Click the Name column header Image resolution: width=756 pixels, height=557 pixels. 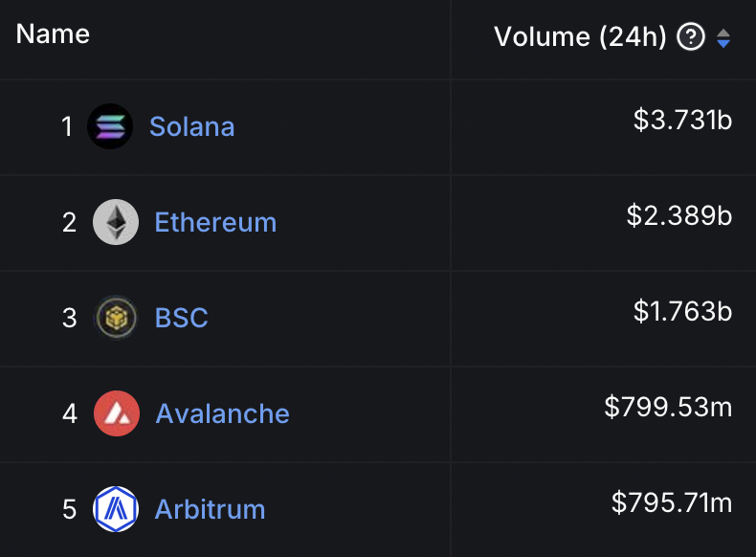(x=53, y=33)
